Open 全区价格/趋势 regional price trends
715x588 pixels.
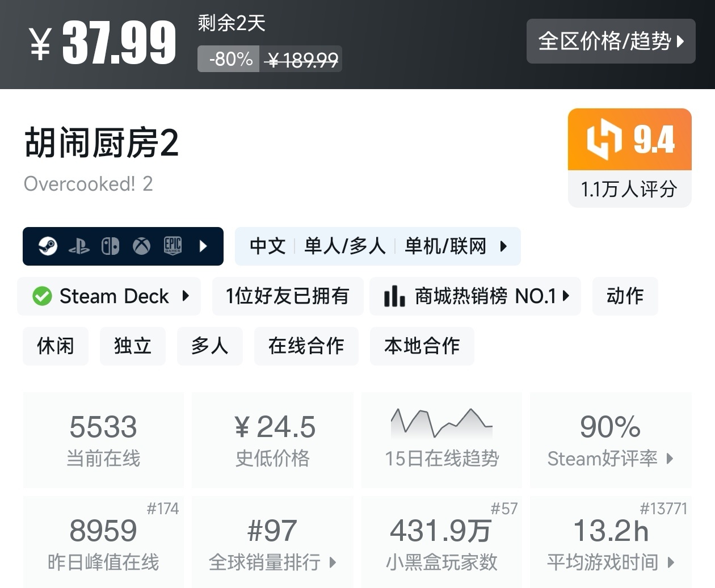point(611,41)
